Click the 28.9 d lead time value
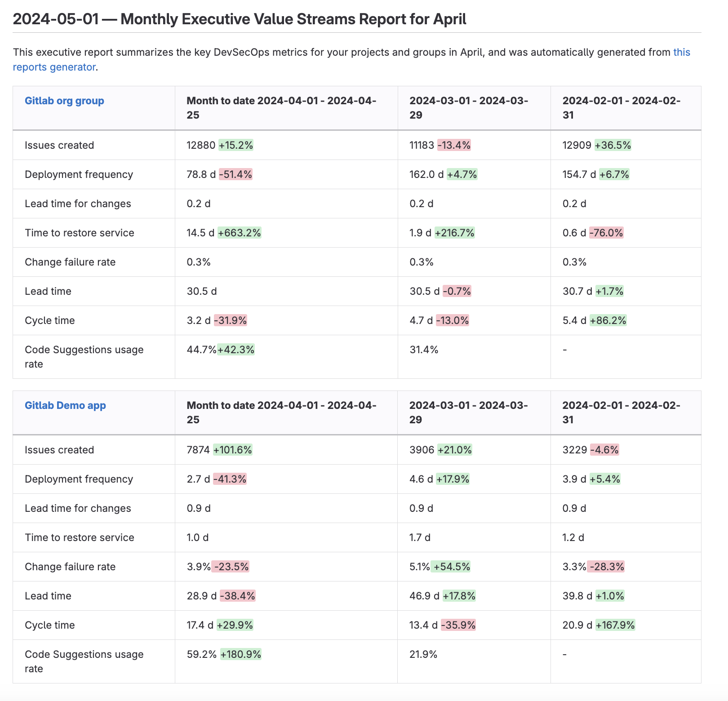 202,596
